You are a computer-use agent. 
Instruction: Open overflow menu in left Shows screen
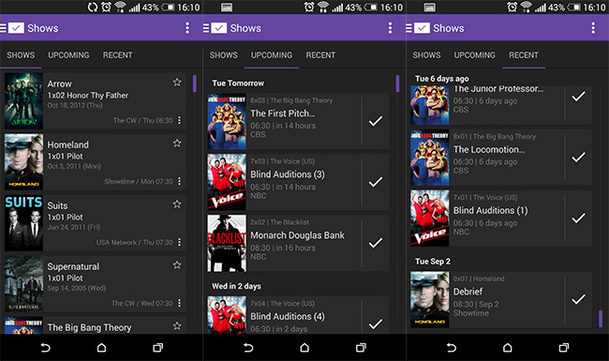(x=188, y=28)
